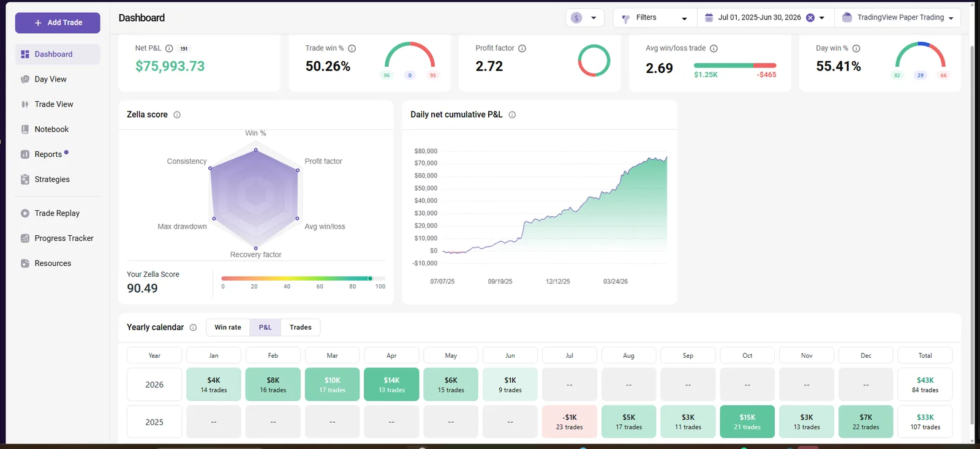980x449 pixels.
Task: Click the Profit factor ring chart
Action: click(x=594, y=61)
